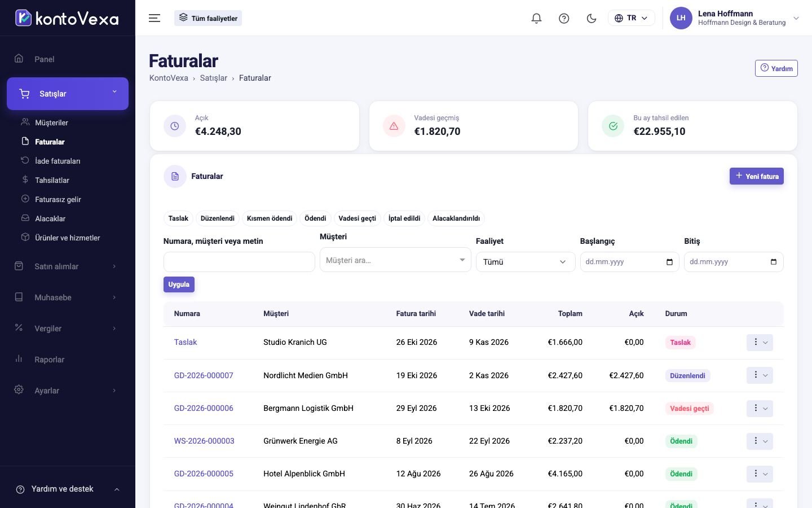Image resolution: width=812 pixels, height=508 pixels.
Task: Open the help question mark icon in header
Action: pos(564,18)
